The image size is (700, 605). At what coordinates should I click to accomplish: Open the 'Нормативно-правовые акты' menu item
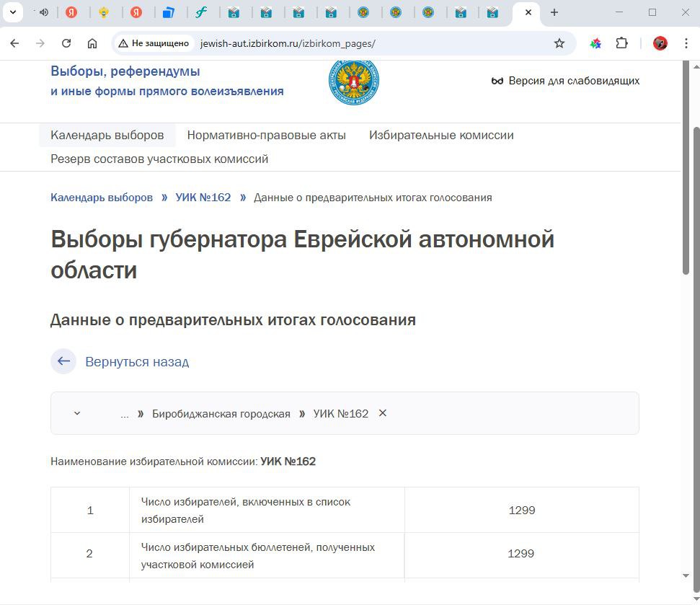coord(267,135)
